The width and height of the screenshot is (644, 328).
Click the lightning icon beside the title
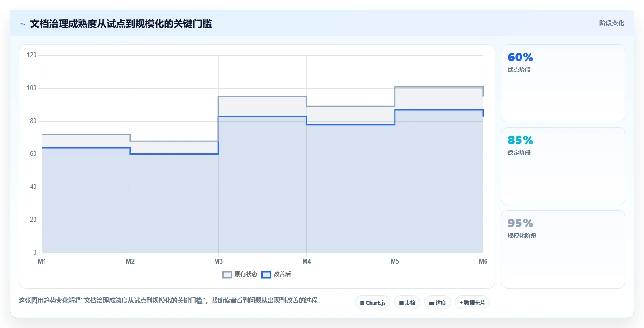tap(23, 23)
